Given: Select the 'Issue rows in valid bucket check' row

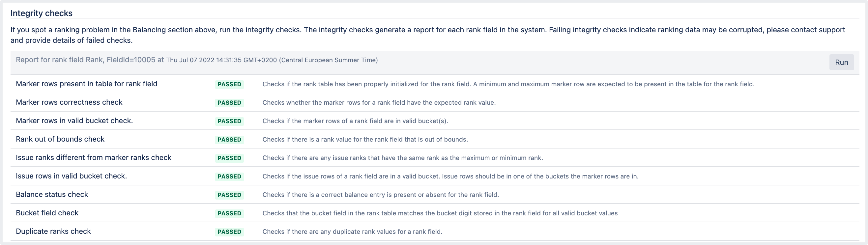Looking at the screenshot, I should [71, 176].
